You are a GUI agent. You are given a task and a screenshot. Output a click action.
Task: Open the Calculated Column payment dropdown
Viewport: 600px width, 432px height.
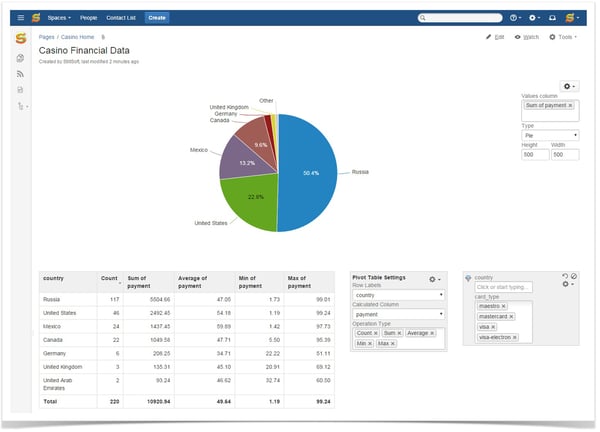[397, 314]
